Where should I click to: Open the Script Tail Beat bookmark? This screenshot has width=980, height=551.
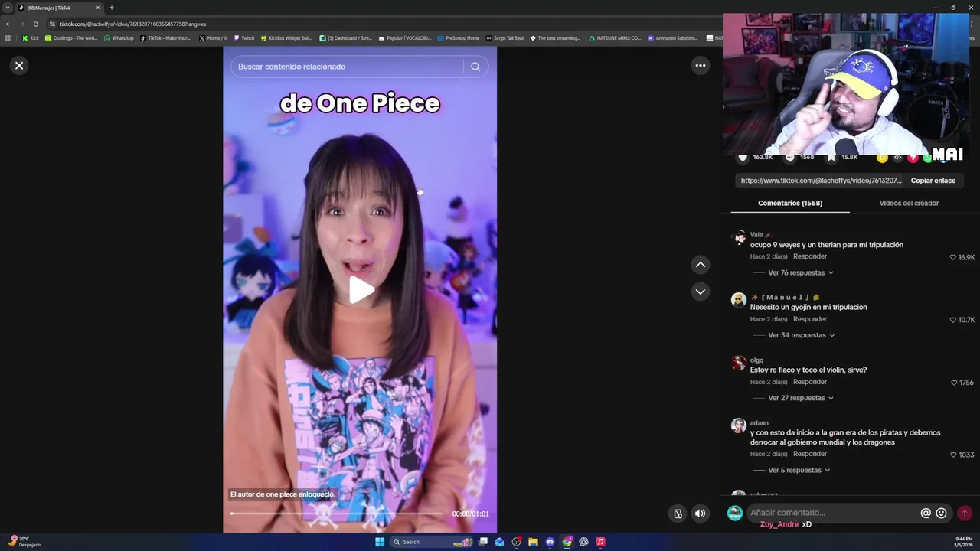point(505,37)
